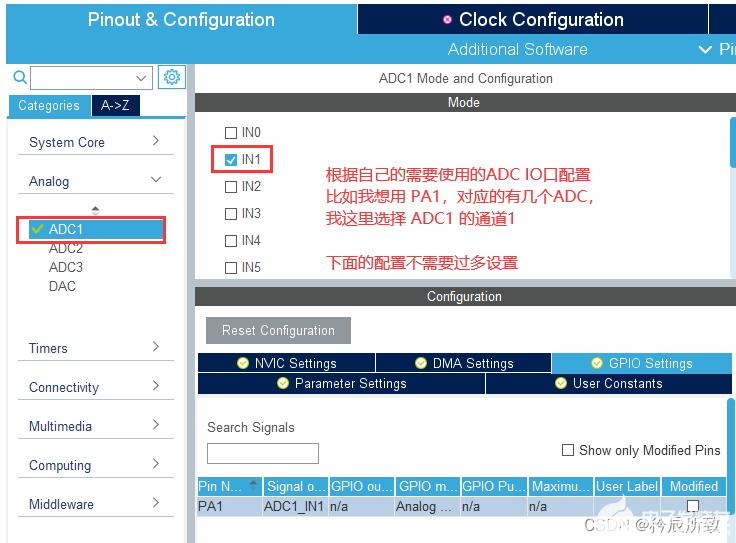736x543 pixels.
Task: Click GPIO output level column header
Action: [362, 486]
